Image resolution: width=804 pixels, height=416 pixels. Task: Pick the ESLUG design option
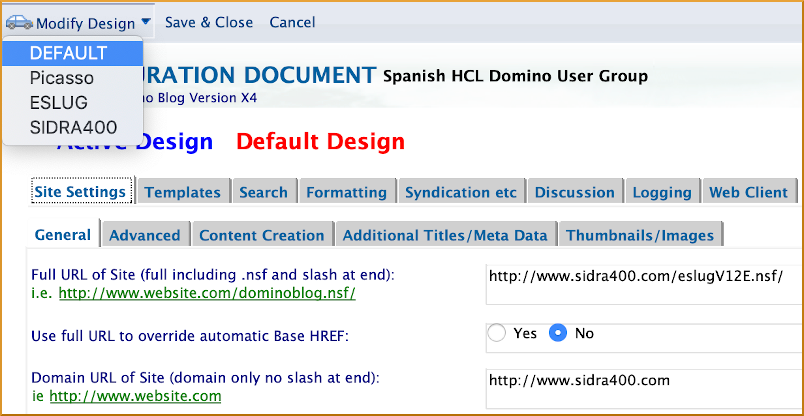[58, 102]
